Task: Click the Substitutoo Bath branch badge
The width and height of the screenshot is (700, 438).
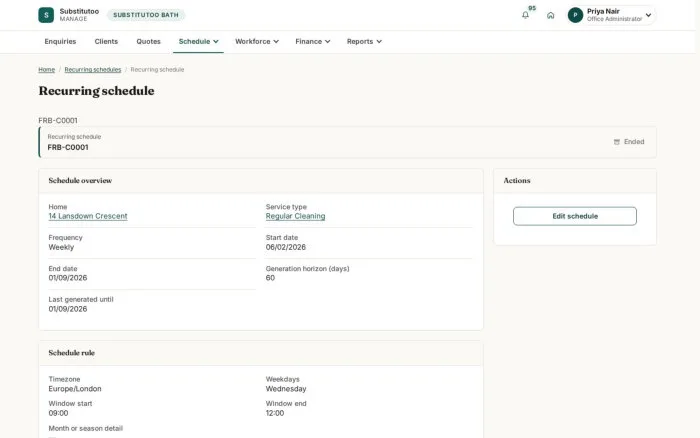Action: 146,15
